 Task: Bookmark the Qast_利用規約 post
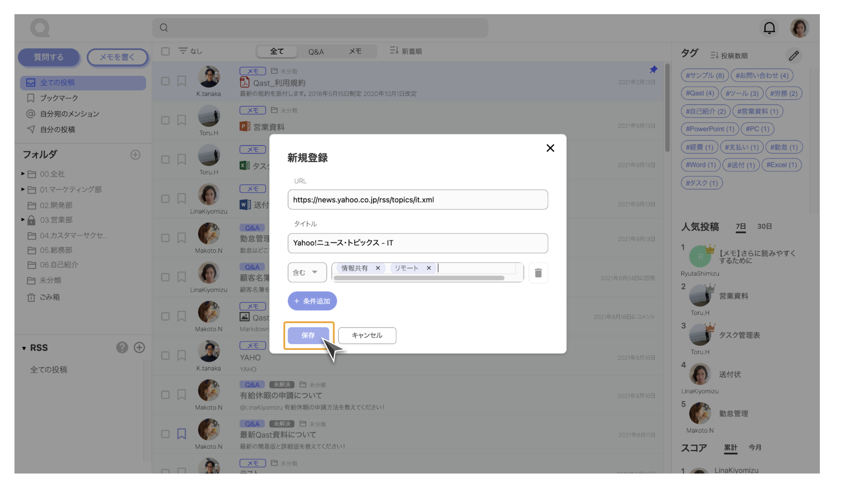(x=182, y=81)
